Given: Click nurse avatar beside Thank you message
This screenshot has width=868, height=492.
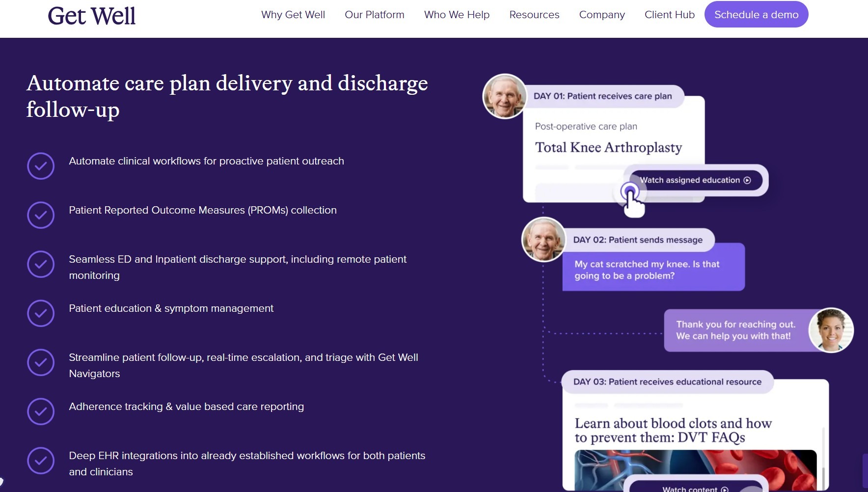Looking at the screenshot, I should [x=831, y=330].
